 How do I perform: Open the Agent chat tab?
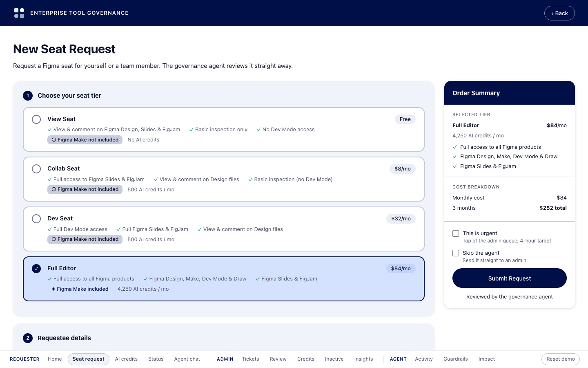[x=187, y=359]
